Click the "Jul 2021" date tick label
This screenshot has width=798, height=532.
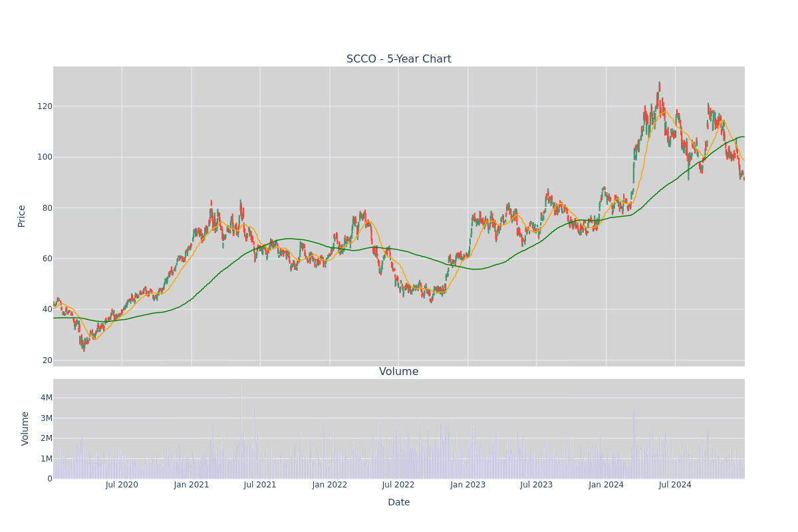[260, 485]
